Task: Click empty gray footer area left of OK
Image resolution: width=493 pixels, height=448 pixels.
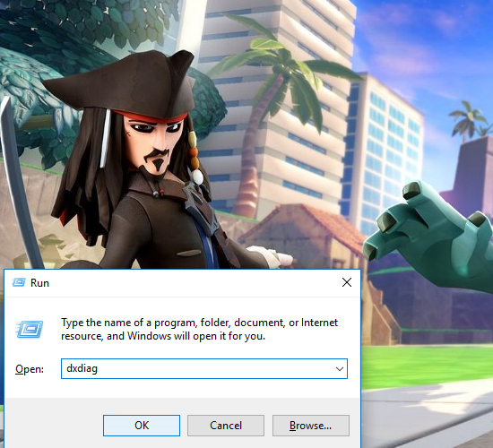Action: [x=54, y=426]
